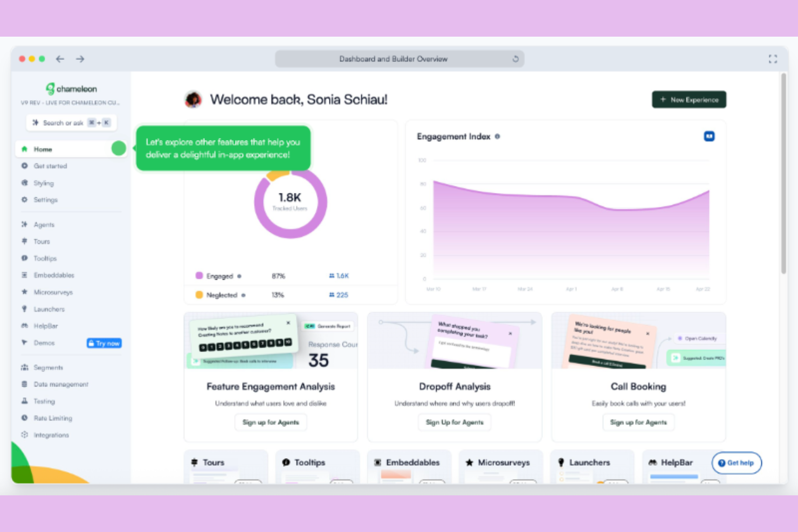Click the Agents icon in the sidebar
The width and height of the screenshot is (798, 532).
[x=24, y=224]
